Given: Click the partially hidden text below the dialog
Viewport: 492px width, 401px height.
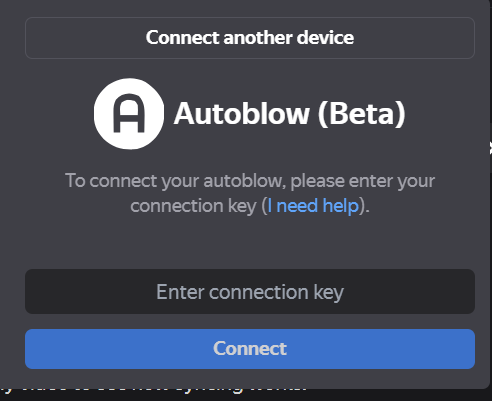Looking at the screenshot, I should click(x=153, y=389).
